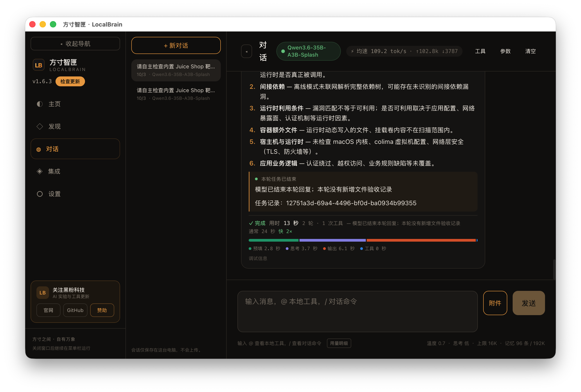Go to 主页 nav item

point(75,104)
